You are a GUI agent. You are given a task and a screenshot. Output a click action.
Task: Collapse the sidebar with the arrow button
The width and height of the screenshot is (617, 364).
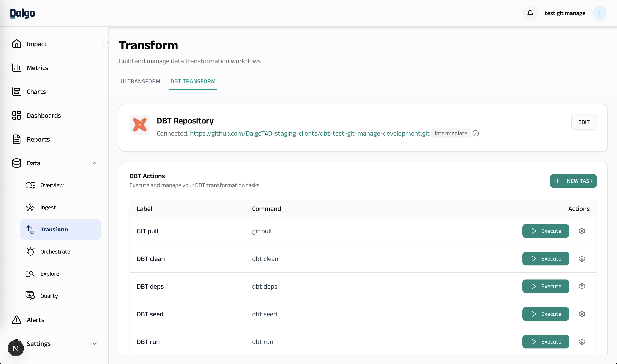coord(108,42)
